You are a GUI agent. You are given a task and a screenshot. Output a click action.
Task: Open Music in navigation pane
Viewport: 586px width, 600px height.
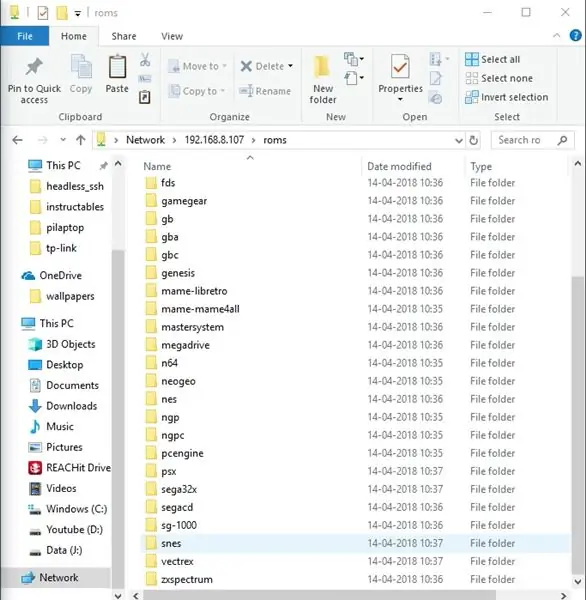click(x=51, y=427)
